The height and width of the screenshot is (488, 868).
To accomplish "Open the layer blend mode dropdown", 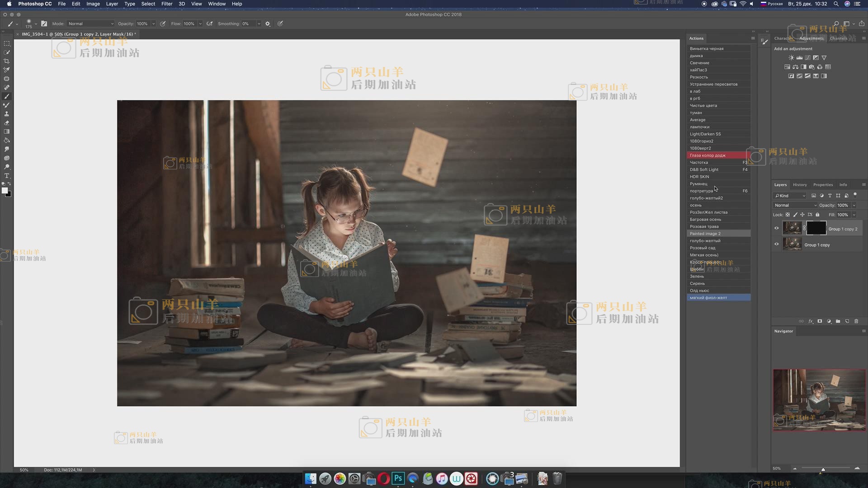I will (x=795, y=205).
